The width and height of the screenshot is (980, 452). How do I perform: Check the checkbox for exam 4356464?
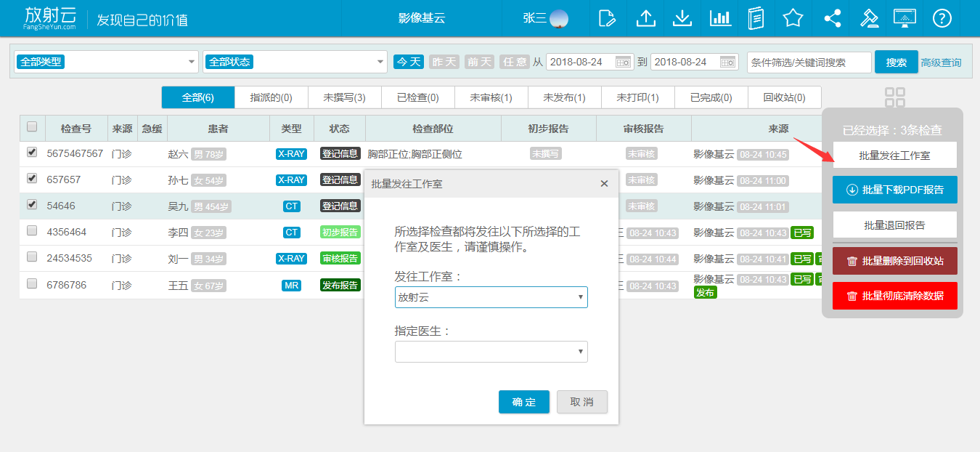[32, 231]
